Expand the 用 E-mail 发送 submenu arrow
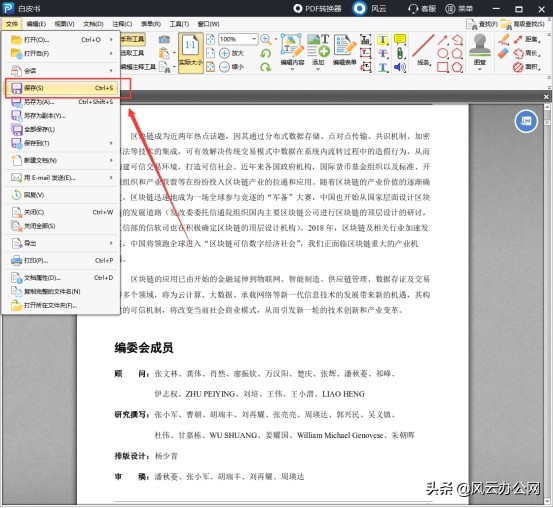This screenshot has width=553, height=508. (111, 177)
